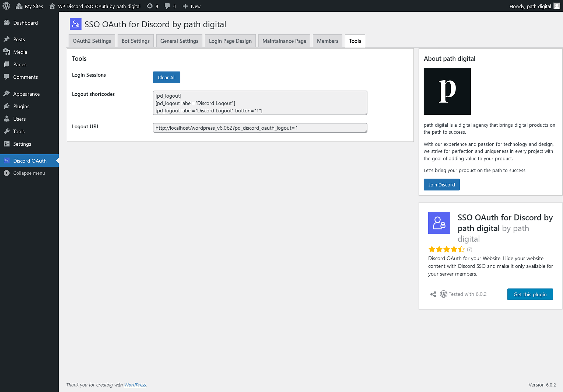This screenshot has width=563, height=392.
Task: Click Collapse menu label
Action: click(29, 173)
